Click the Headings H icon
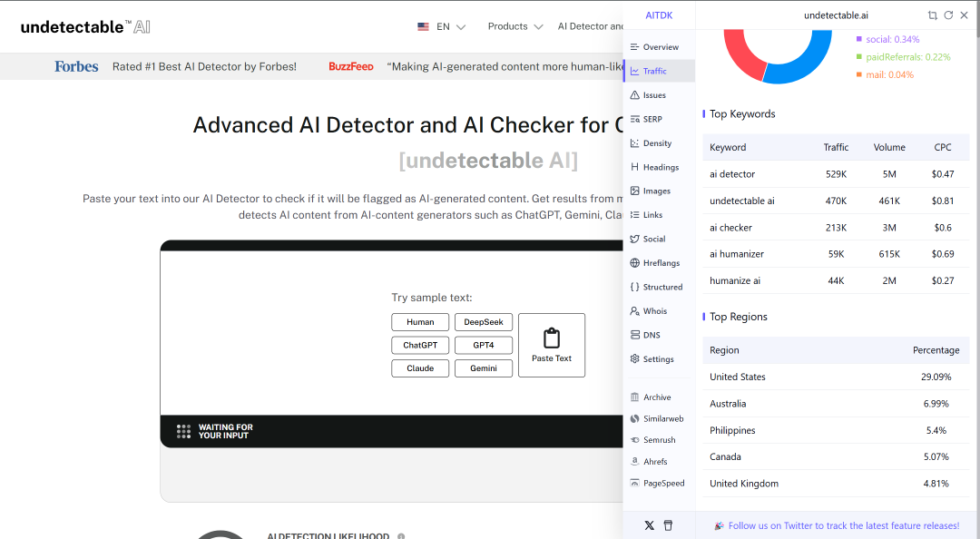 [x=635, y=167]
